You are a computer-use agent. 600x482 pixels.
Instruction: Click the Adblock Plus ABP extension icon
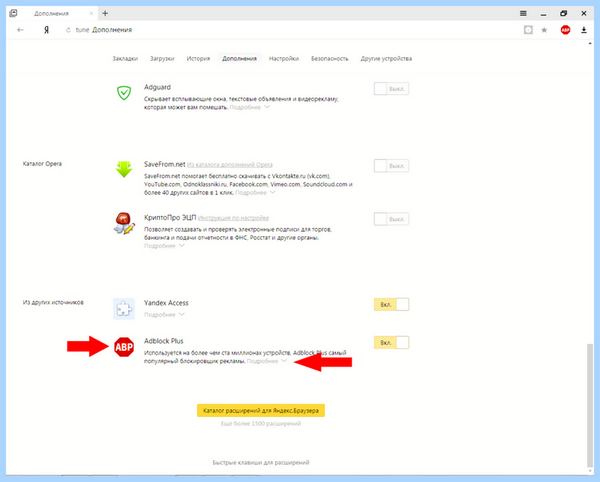coord(124,347)
